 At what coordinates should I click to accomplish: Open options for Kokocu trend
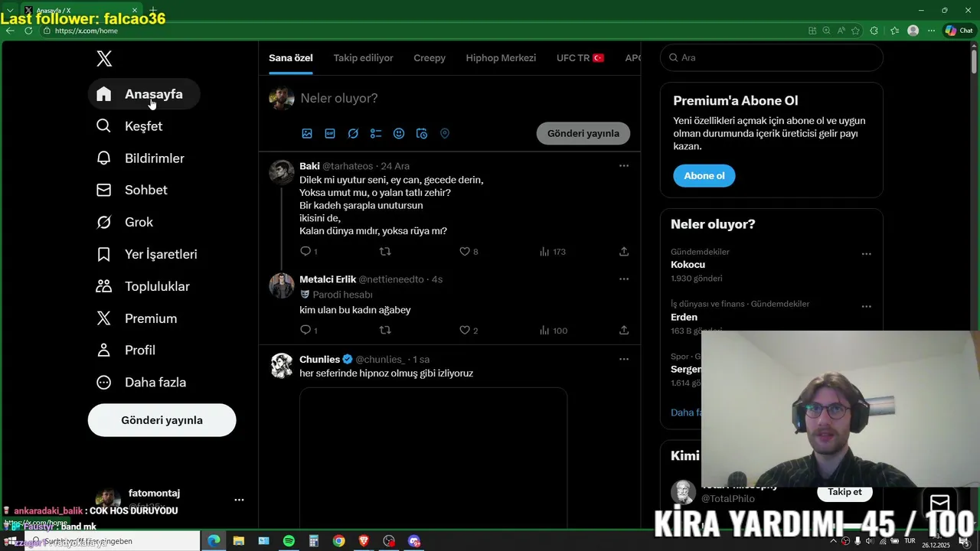point(867,254)
